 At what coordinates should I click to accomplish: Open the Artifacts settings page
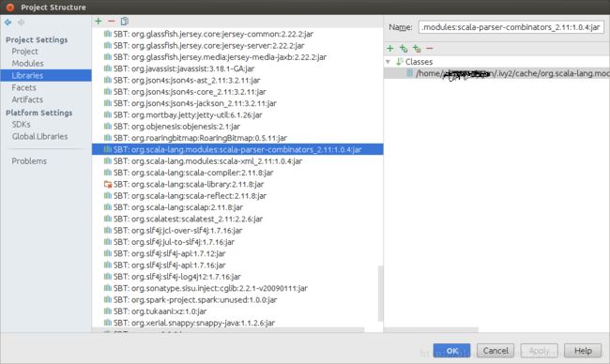(27, 99)
